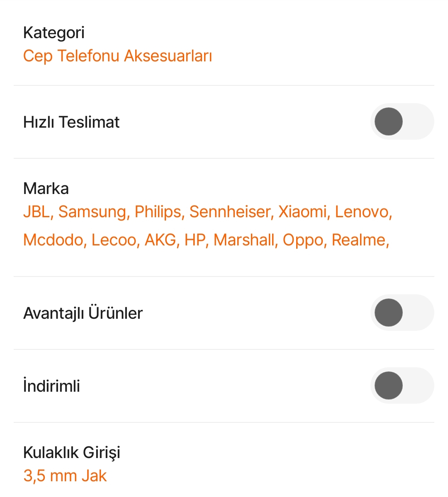Screen dimensions: 448x497
Task: Tap the Marshall brand name
Action: pyautogui.click(x=244, y=240)
